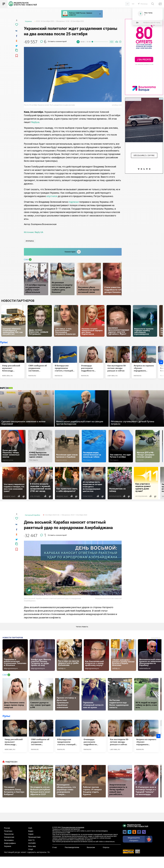The height and width of the screenshot is (868, 164).
Task: Open the audio player settings gear
Action: point(120,42)
